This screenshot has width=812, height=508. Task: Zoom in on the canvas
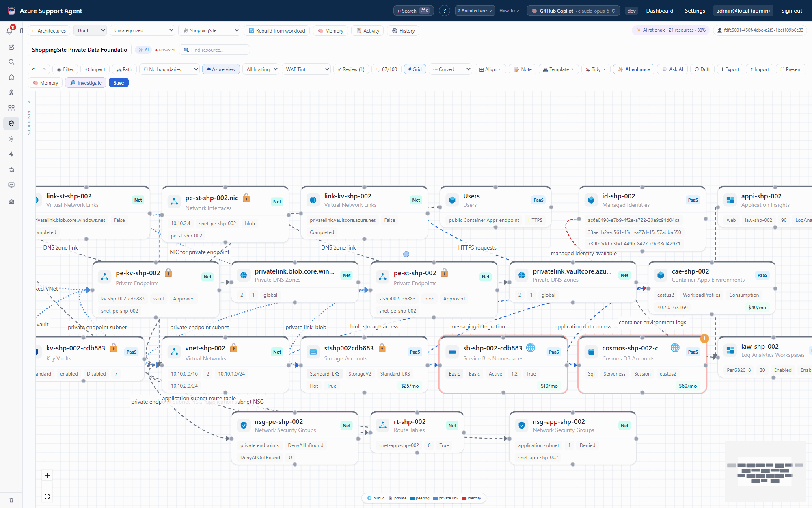[47, 475]
